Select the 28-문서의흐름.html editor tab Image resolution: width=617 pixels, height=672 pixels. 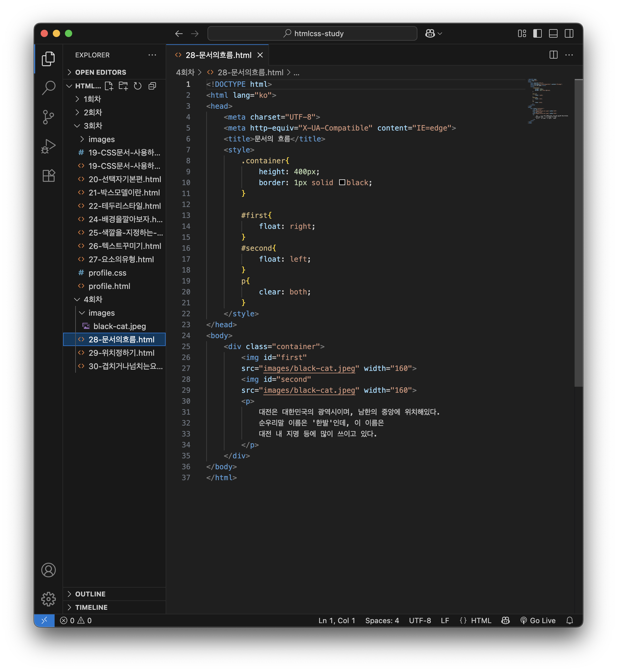(218, 55)
